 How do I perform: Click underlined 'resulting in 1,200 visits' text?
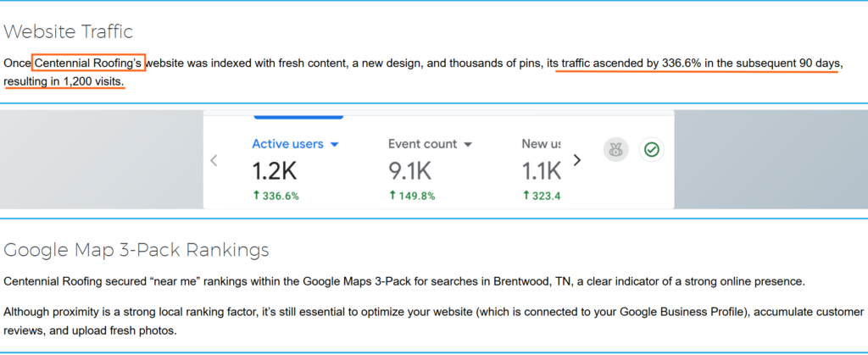pyautogui.click(x=64, y=81)
